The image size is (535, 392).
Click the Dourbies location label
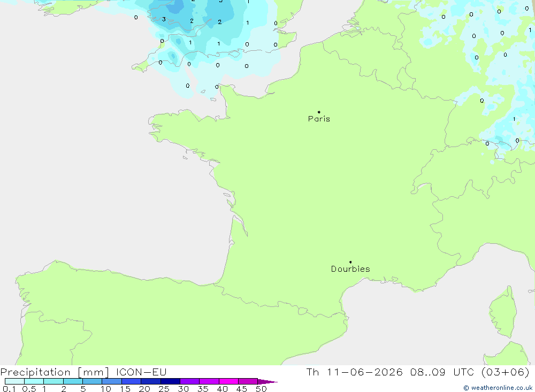(350, 269)
